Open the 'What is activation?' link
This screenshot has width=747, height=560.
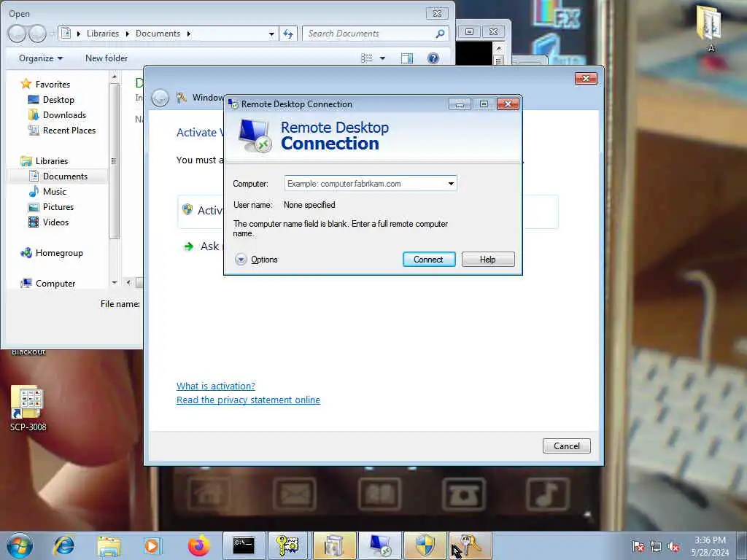(216, 386)
